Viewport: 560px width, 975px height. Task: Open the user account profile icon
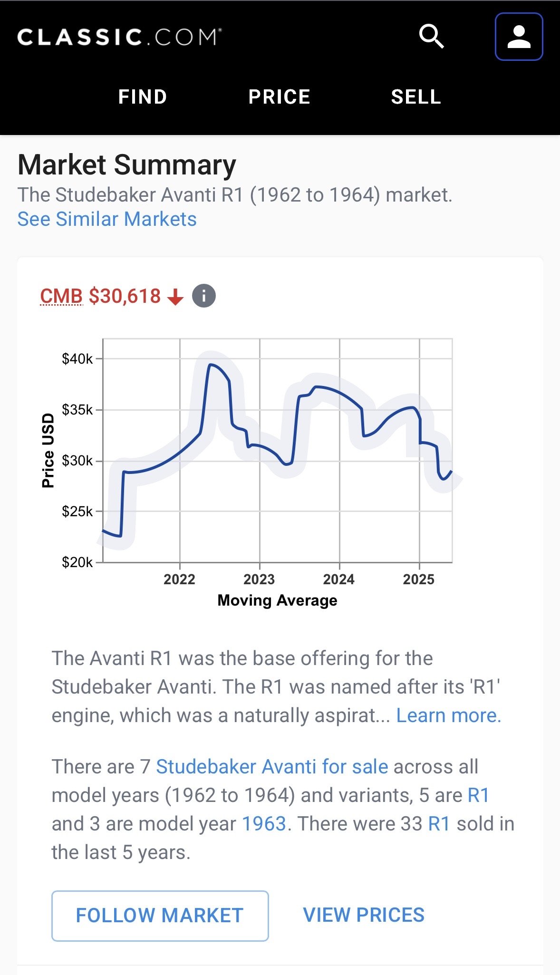pos(519,37)
